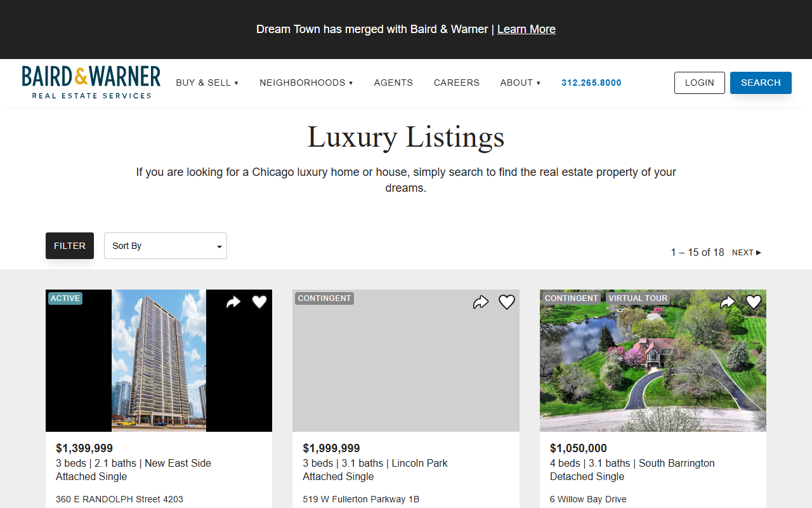Expand the Buy & Sell menu
The height and width of the screenshot is (508, 812).
point(207,83)
